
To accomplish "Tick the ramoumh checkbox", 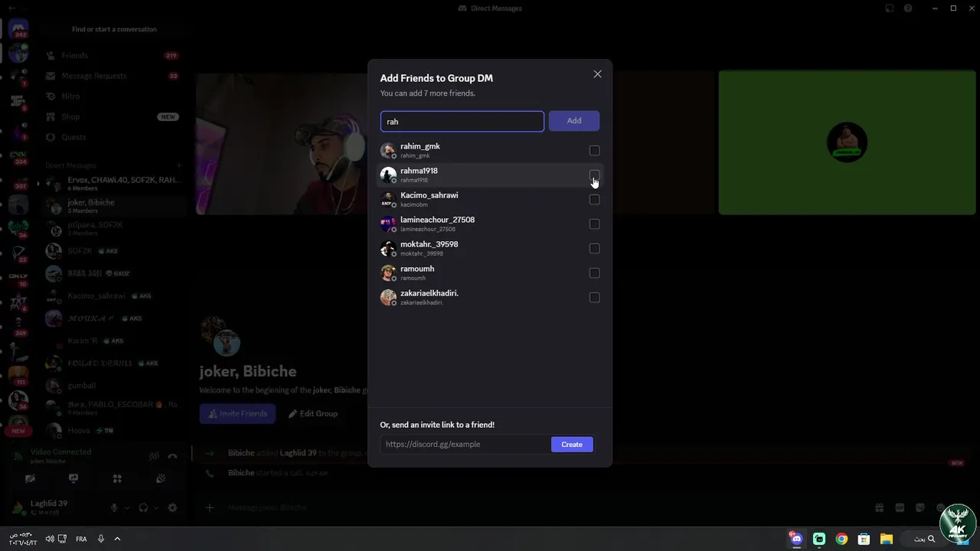I will tap(594, 273).
